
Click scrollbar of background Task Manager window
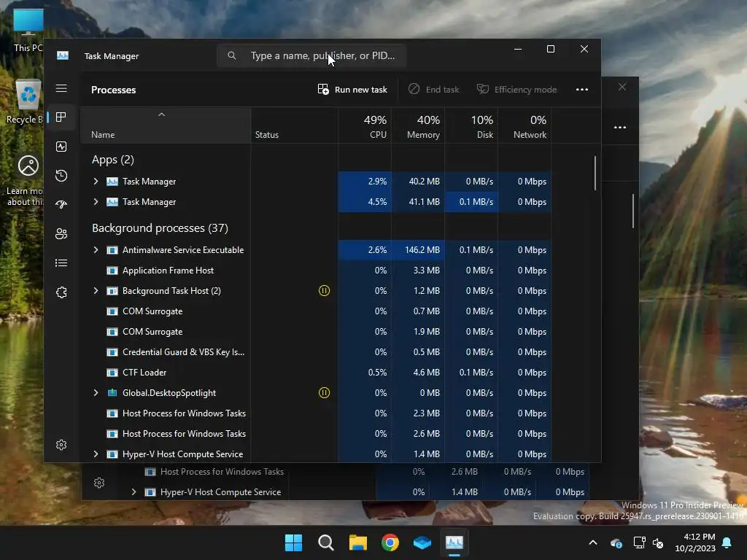(633, 211)
